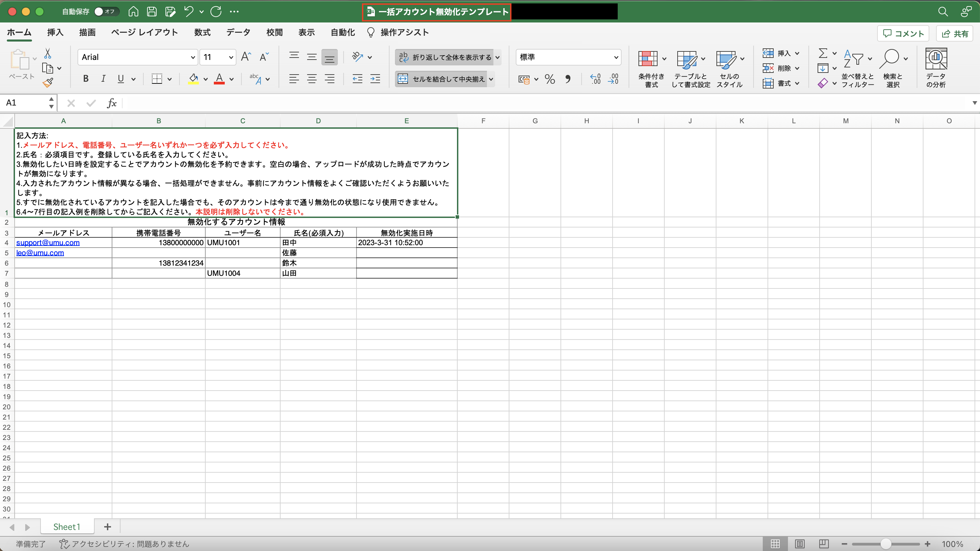This screenshot has height=551, width=980.
Task: Switch to the データ (Data) tab
Action: coord(238,32)
